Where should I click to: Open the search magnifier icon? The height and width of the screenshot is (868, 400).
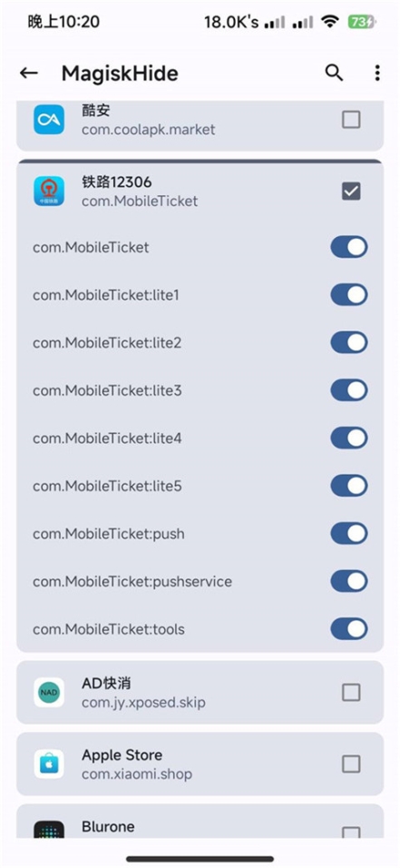(334, 73)
